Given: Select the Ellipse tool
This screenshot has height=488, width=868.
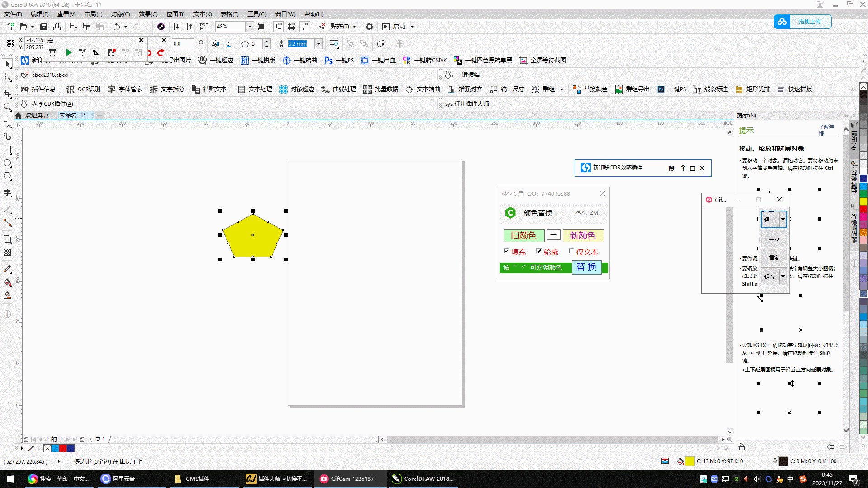Looking at the screenshot, I should 8,163.
